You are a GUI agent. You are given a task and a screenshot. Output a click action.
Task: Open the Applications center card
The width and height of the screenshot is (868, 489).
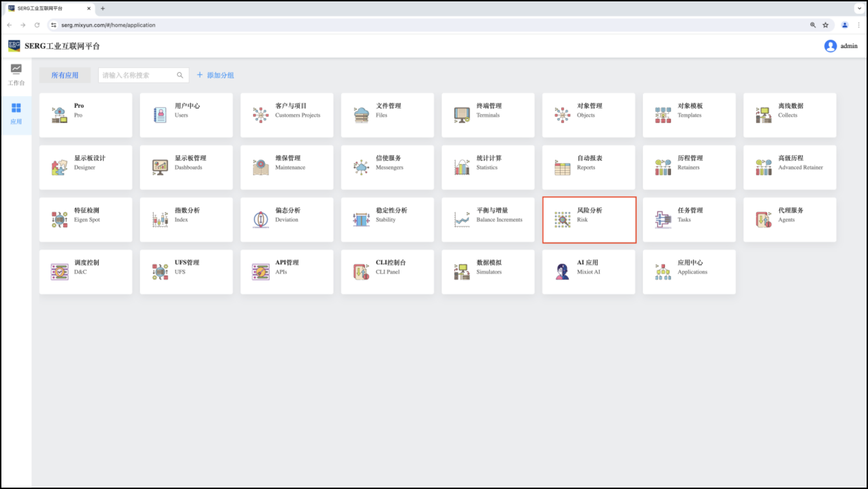point(689,272)
